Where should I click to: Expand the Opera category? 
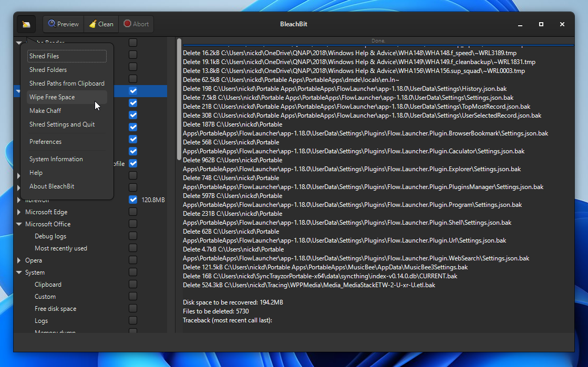click(x=19, y=260)
